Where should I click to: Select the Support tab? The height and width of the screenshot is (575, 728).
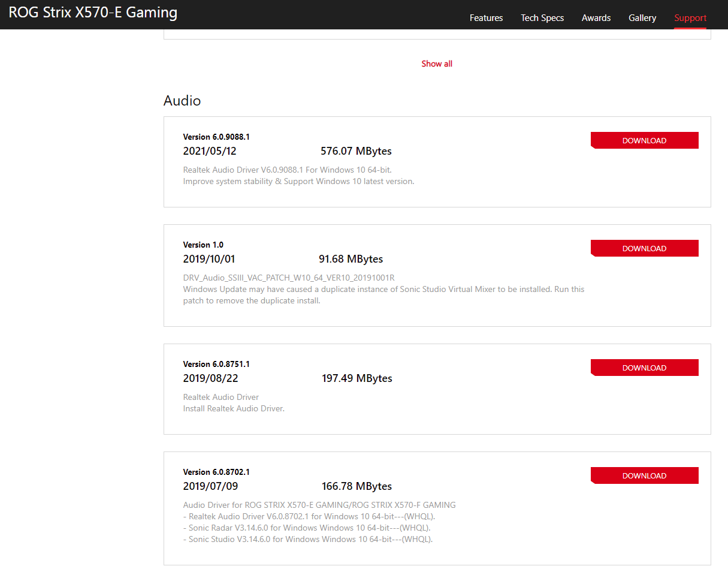(690, 18)
